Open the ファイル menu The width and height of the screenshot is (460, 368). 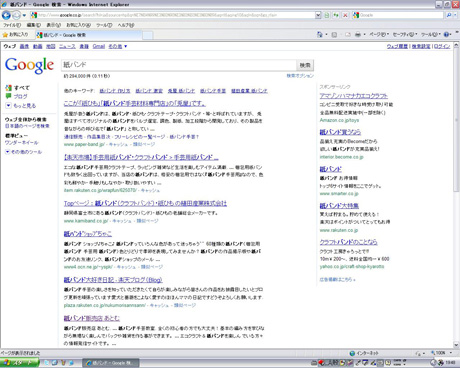(x=12, y=25)
